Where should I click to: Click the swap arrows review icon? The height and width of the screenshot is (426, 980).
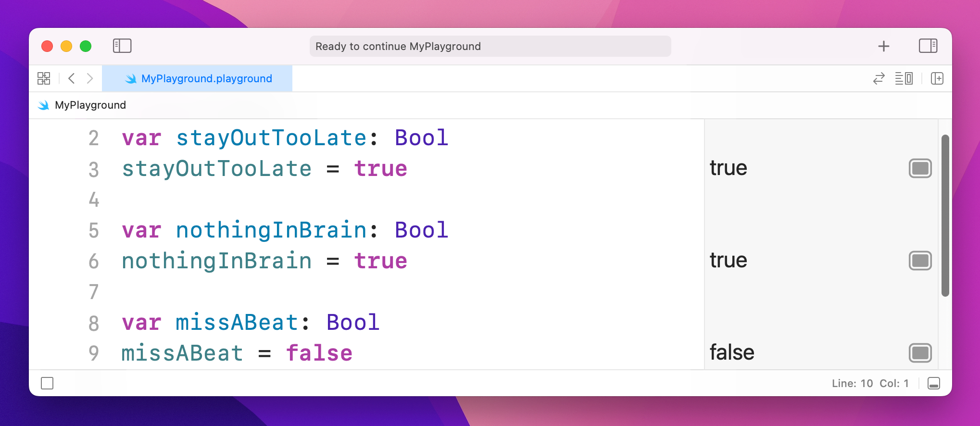click(879, 78)
